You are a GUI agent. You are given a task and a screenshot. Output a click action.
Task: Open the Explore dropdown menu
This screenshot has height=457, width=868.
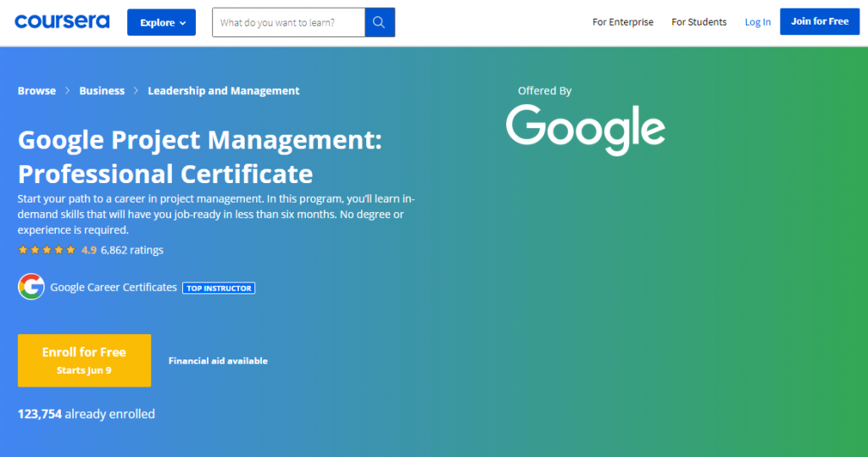[161, 23]
